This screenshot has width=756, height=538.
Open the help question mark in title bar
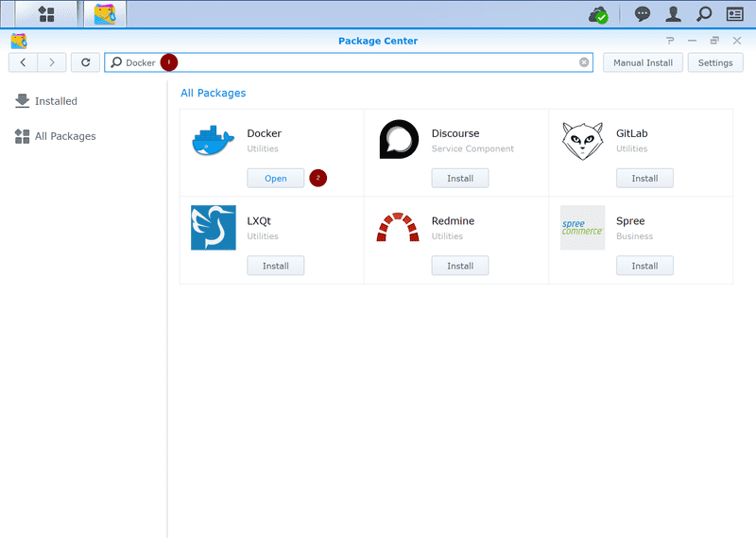click(x=670, y=41)
